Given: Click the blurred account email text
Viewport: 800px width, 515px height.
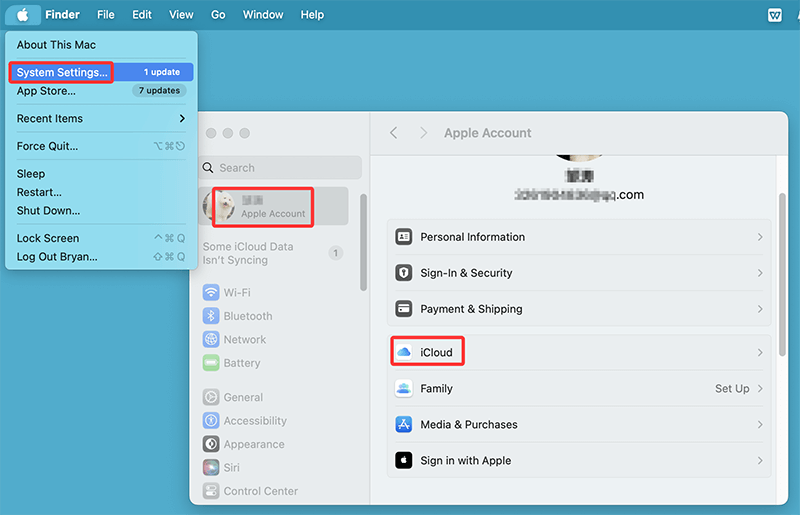Looking at the screenshot, I should click(x=579, y=194).
